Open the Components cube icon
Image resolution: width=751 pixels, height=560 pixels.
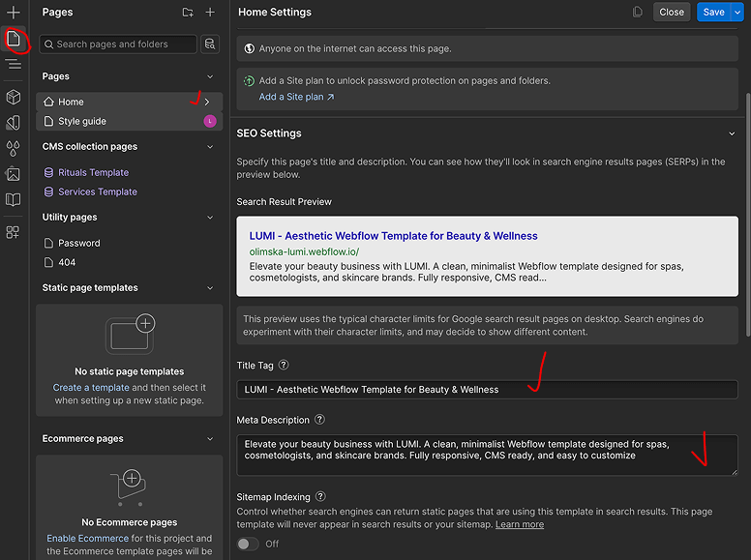click(x=14, y=97)
